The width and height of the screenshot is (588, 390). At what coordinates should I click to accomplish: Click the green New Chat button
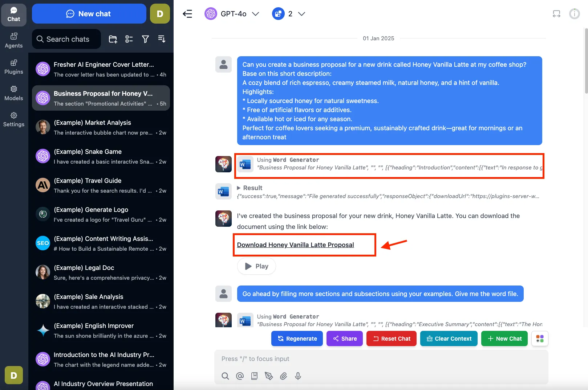(x=504, y=338)
